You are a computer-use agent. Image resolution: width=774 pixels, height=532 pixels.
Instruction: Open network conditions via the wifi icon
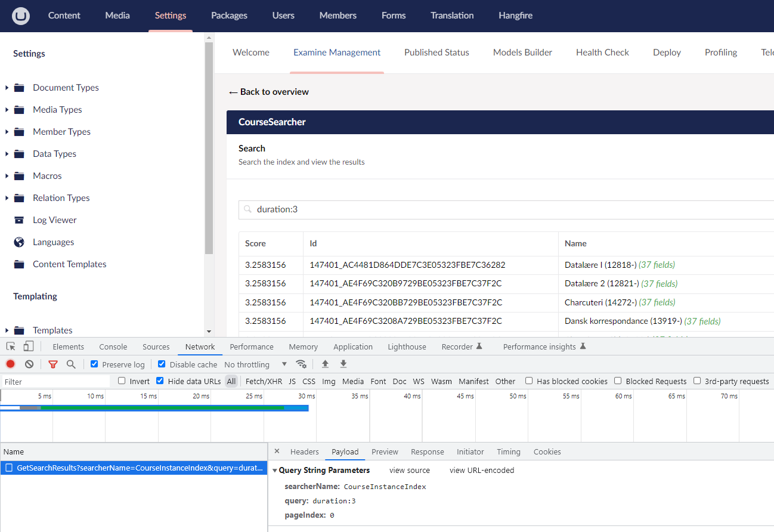click(301, 364)
